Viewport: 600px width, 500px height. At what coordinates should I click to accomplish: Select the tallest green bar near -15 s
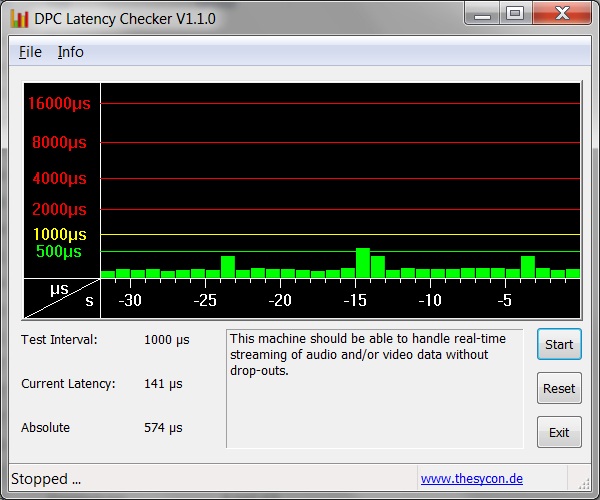pyautogui.click(x=362, y=262)
